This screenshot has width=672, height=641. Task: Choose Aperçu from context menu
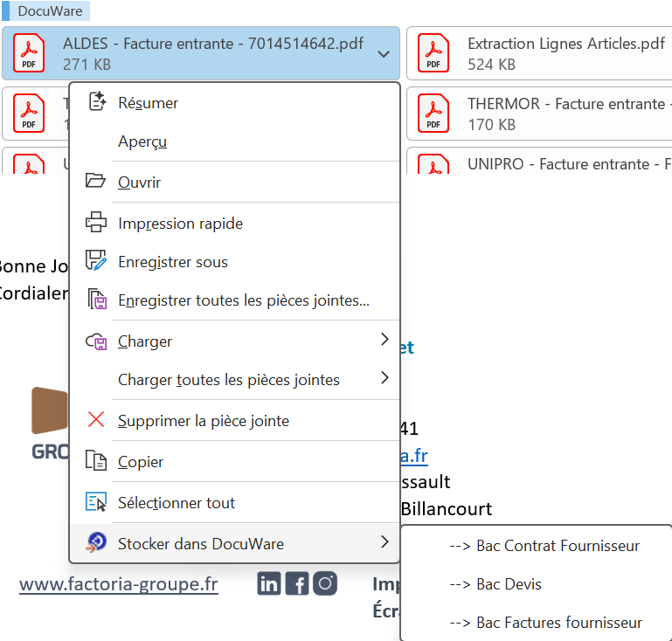pyautogui.click(x=235, y=141)
